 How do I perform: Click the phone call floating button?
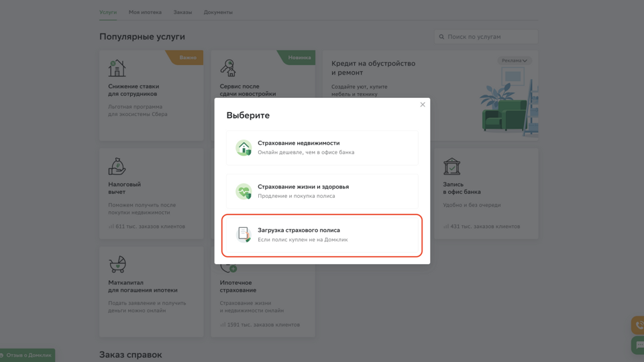pos(638,325)
